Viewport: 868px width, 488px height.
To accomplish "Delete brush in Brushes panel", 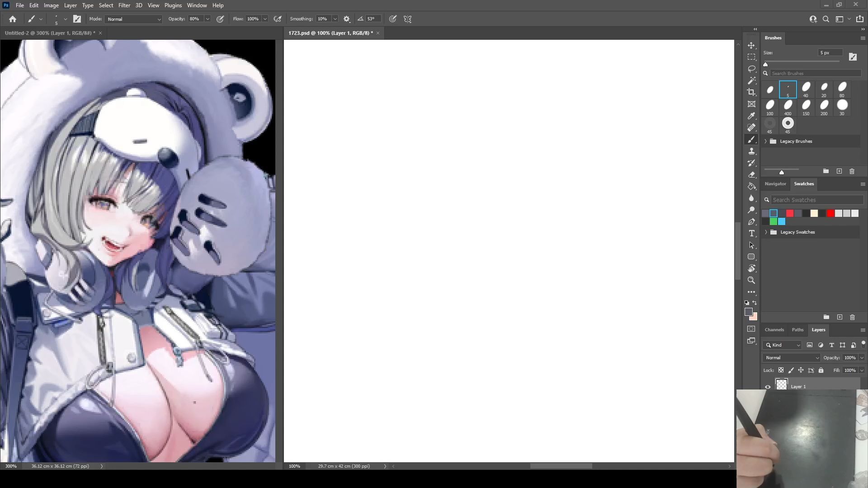I will click(x=852, y=171).
